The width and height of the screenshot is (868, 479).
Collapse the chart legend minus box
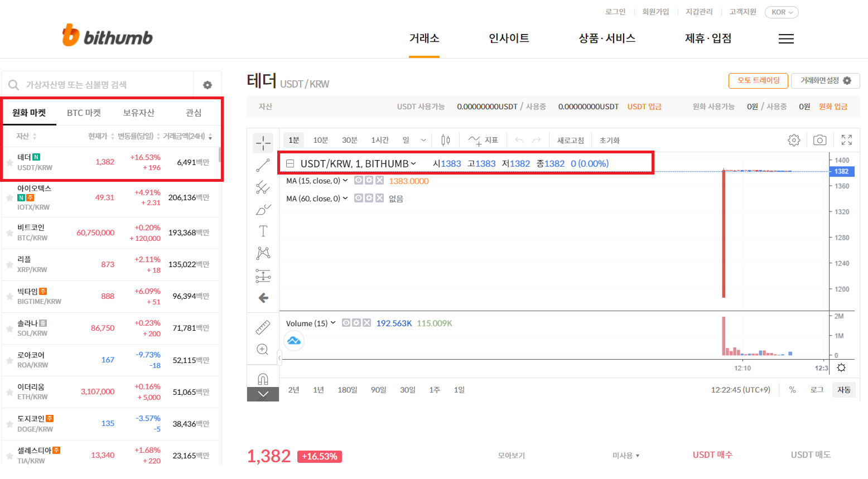(290, 163)
